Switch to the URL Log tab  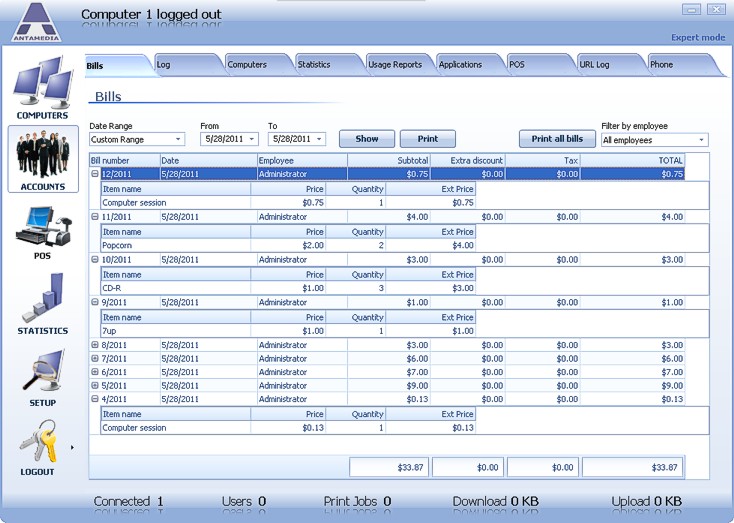point(609,65)
